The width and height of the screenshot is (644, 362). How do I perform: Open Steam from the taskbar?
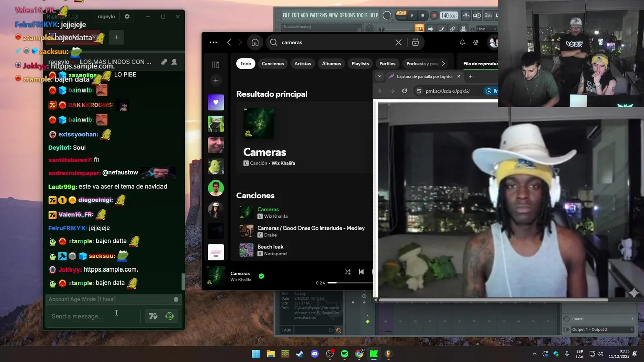pyautogui.click(x=300, y=354)
